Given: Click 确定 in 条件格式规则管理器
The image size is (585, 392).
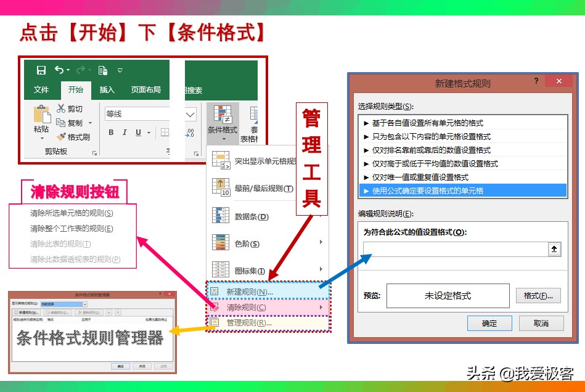Looking at the screenshot, I should coord(120,366).
